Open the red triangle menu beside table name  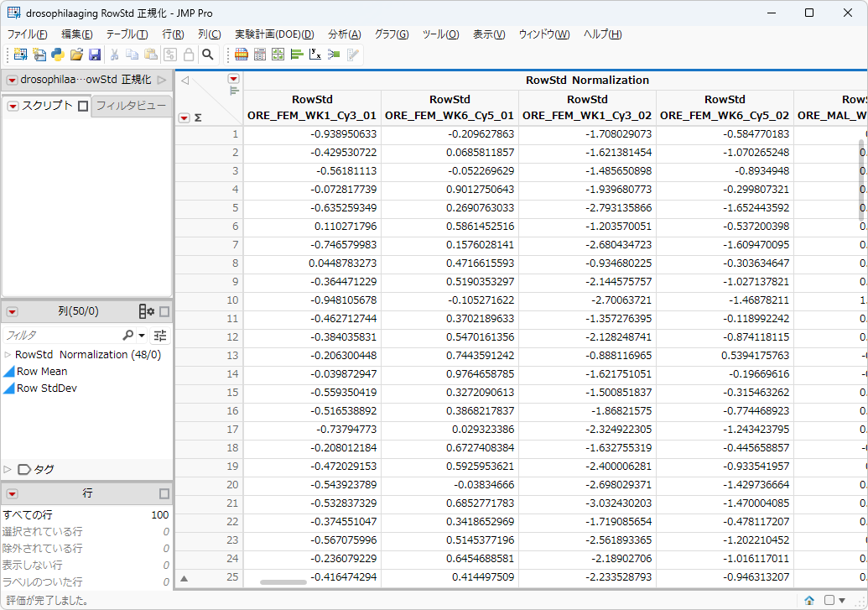pos(12,81)
